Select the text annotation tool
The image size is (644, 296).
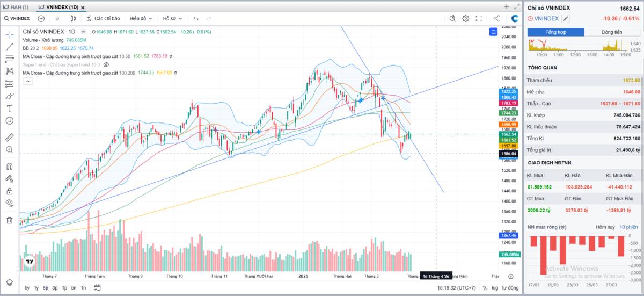(10, 108)
